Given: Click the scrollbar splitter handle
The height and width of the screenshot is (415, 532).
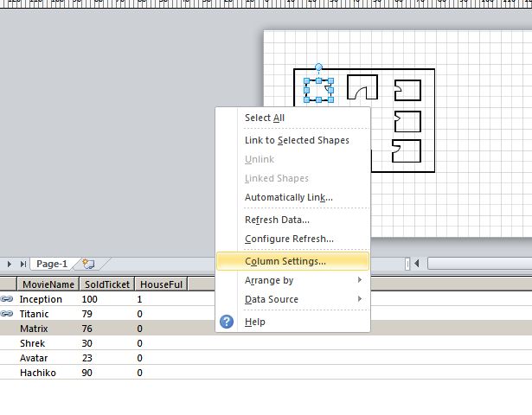Looking at the screenshot, I should 407,264.
